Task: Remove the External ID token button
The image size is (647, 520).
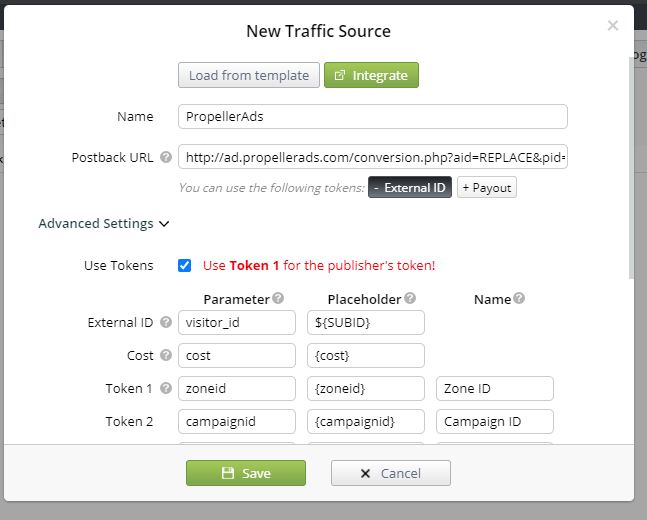Action: click(x=410, y=187)
